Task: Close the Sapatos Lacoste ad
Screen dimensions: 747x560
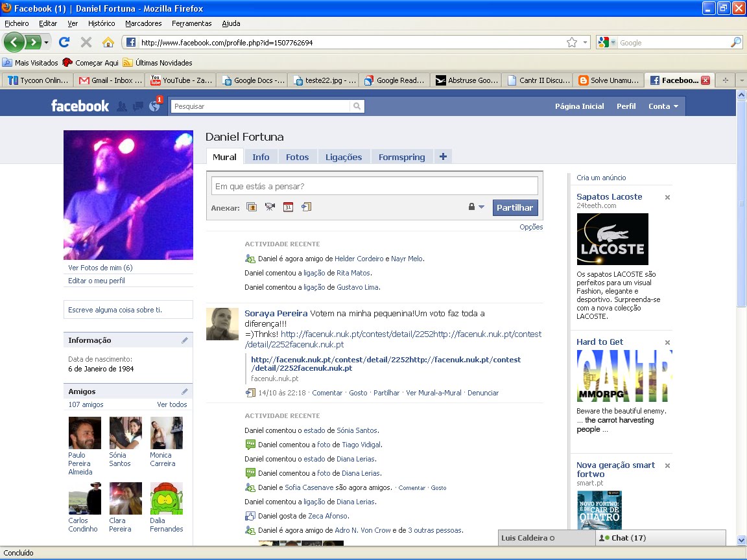Action: tap(667, 197)
